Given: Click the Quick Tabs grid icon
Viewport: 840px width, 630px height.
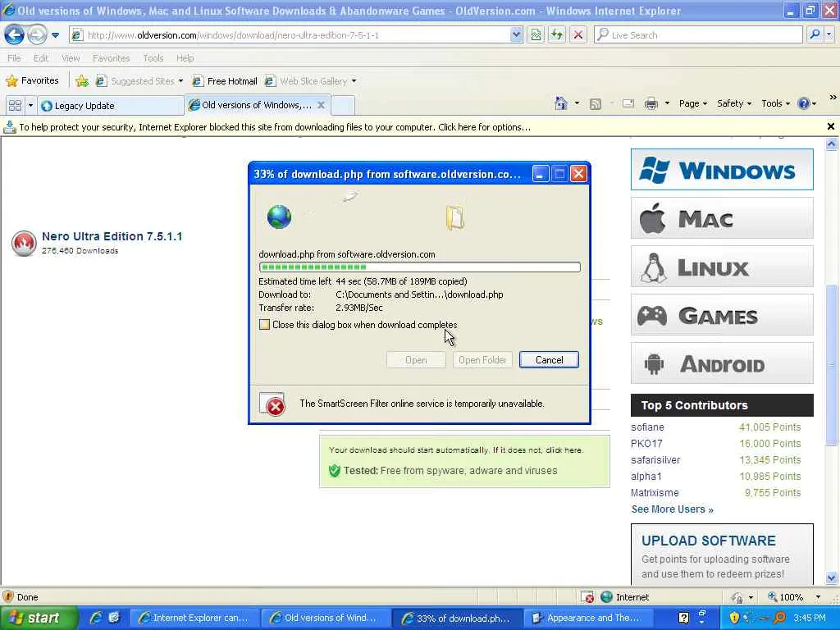Looking at the screenshot, I should click(x=15, y=106).
